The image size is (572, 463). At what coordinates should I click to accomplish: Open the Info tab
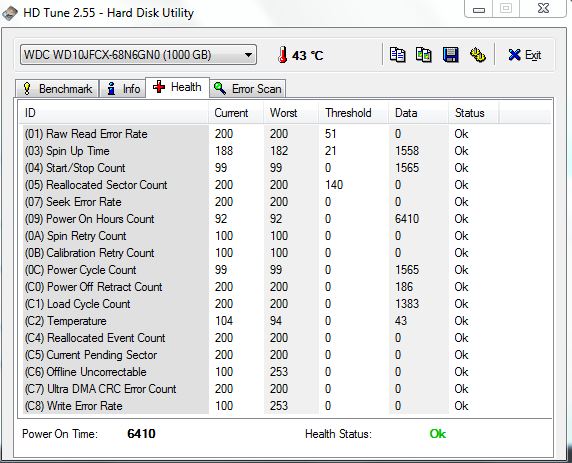(123, 89)
